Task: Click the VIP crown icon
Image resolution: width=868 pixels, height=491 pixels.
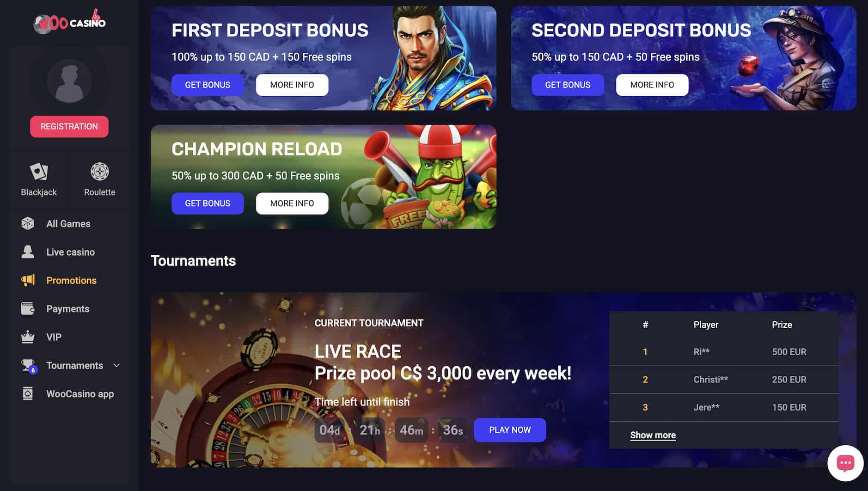Action: 28,337
